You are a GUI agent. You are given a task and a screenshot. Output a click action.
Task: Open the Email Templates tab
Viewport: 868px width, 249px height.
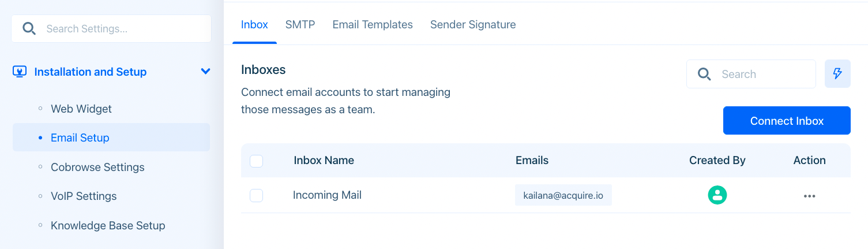[x=373, y=25]
